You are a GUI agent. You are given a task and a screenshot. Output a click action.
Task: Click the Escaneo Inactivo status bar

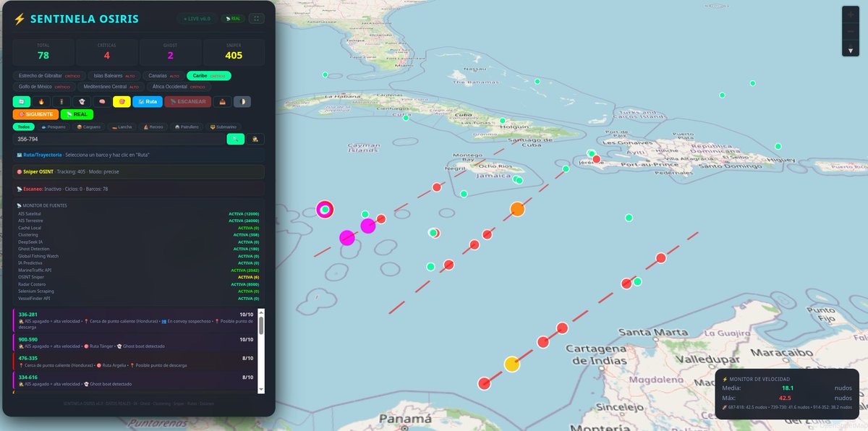click(x=139, y=189)
